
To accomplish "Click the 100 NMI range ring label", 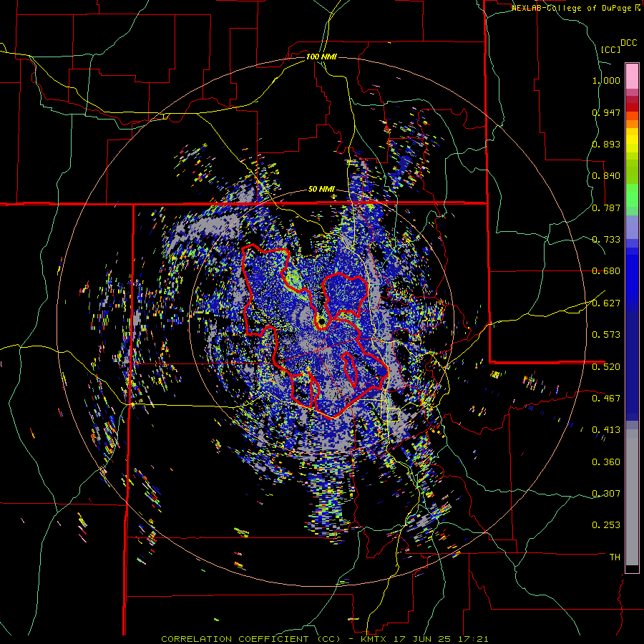I will tap(321, 57).
